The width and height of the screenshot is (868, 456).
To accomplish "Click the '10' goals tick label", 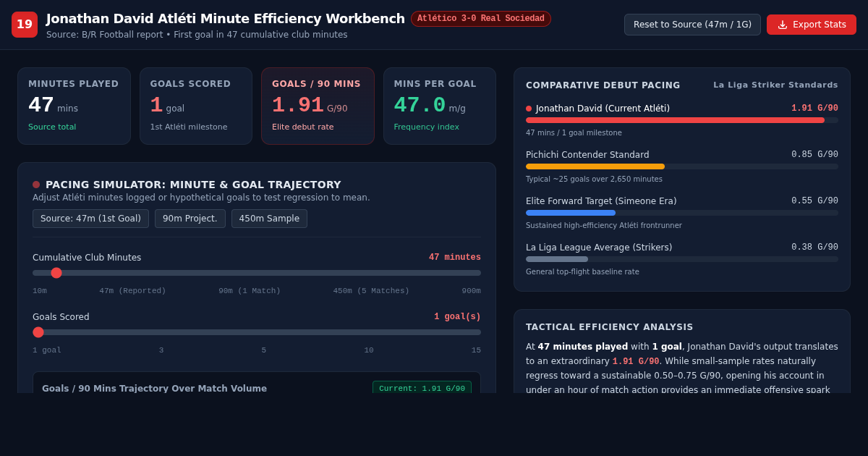I will [369, 350].
